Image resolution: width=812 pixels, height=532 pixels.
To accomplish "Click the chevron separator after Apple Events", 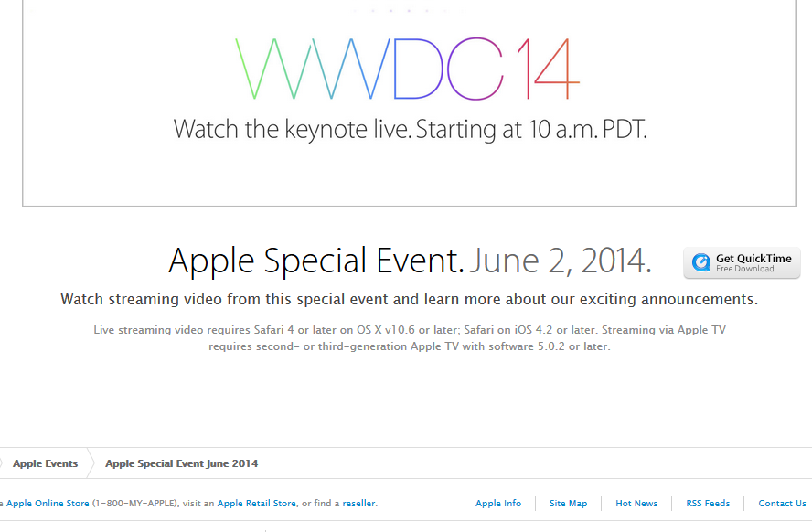I will 91,463.
